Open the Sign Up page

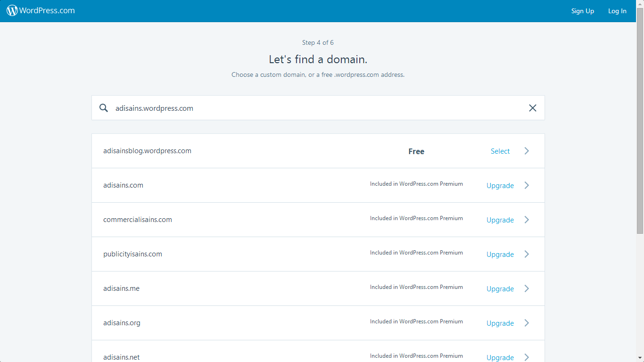[583, 11]
